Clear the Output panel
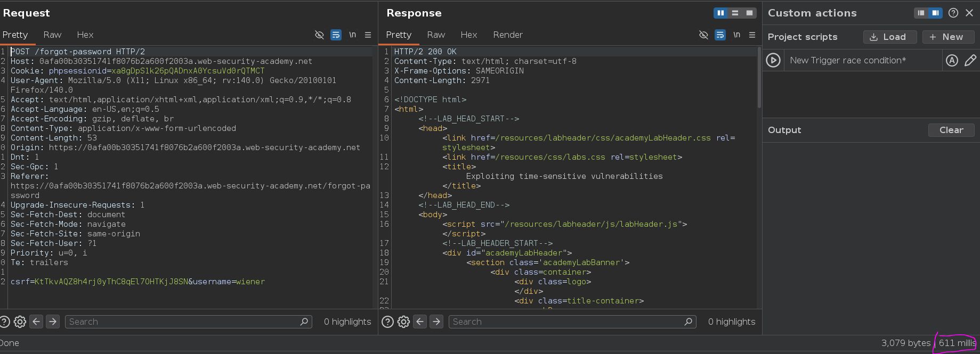This screenshot has height=354, width=980. [x=951, y=130]
